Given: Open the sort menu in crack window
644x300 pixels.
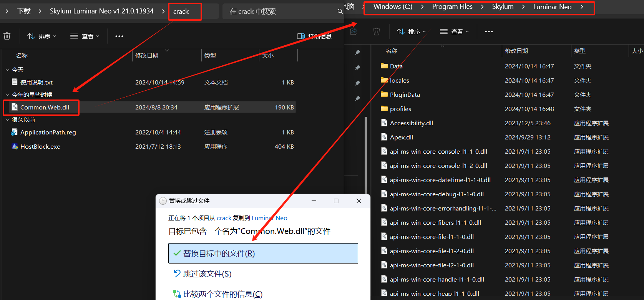Looking at the screenshot, I should click(41, 36).
